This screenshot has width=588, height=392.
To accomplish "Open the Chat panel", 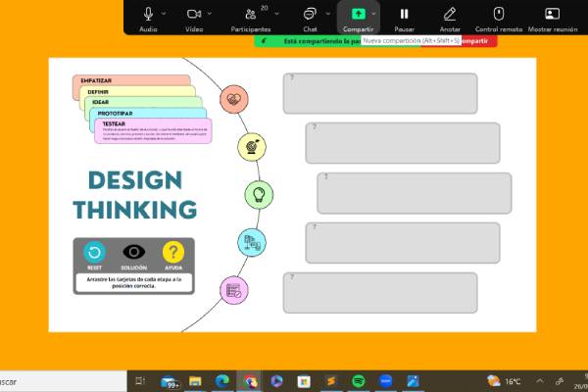I will tap(309, 14).
